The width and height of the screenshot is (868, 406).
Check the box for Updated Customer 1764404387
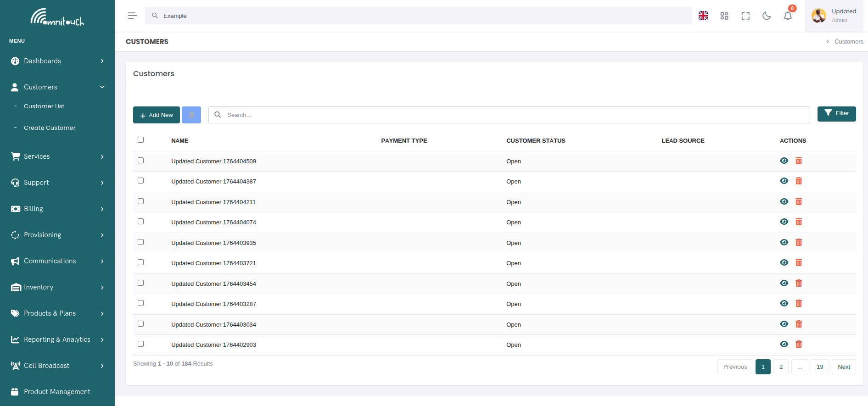coord(140,181)
